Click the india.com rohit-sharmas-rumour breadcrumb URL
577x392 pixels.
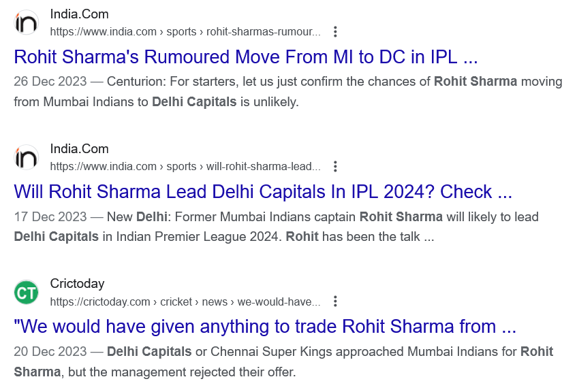coord(185,31)
